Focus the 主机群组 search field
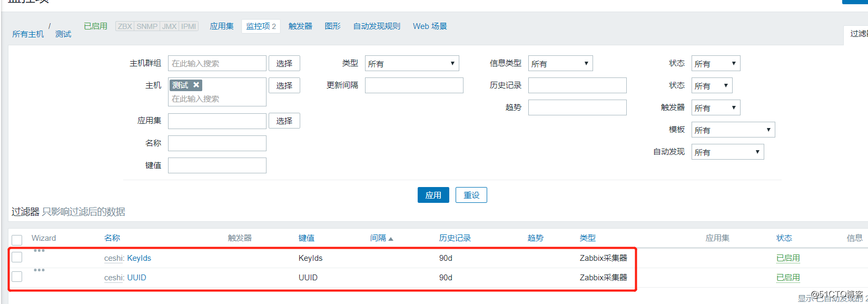Viewport: 868px width, 304px height. (x=217, y=63)
